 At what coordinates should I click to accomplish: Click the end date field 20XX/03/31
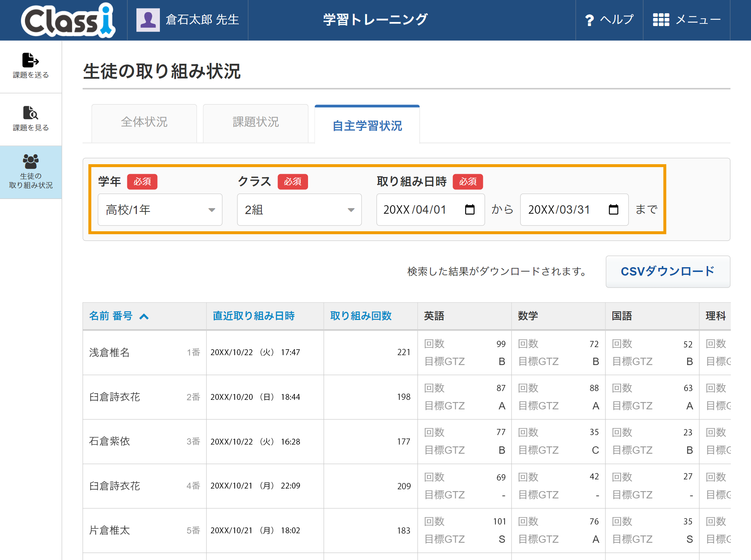[x=574, y=210]
